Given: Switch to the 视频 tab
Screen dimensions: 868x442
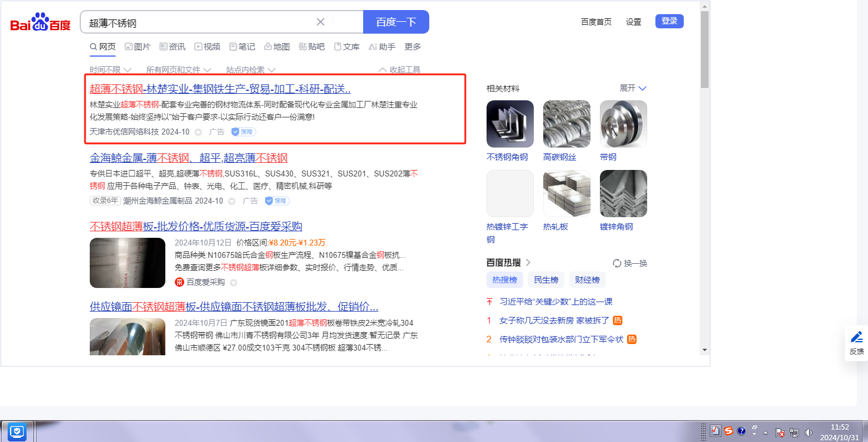Looking at the screenshot, I should click(x=207, y=47).
